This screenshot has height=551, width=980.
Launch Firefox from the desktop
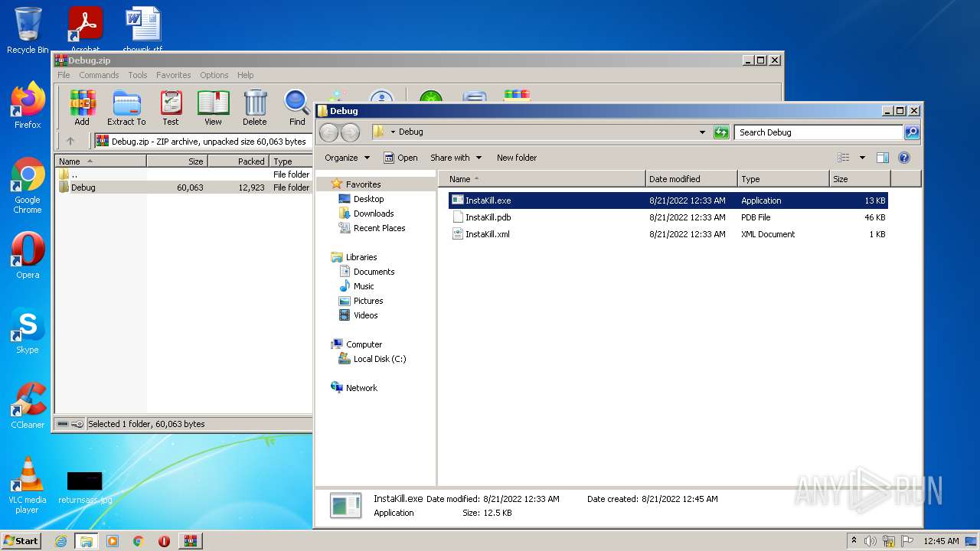(28, 106)
